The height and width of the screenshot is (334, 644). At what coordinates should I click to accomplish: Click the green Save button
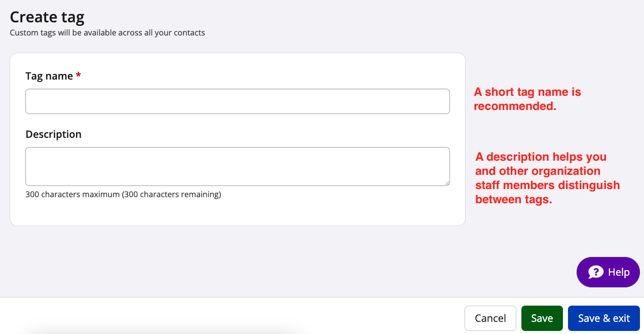pyautogui.click(x=542, y=318)
